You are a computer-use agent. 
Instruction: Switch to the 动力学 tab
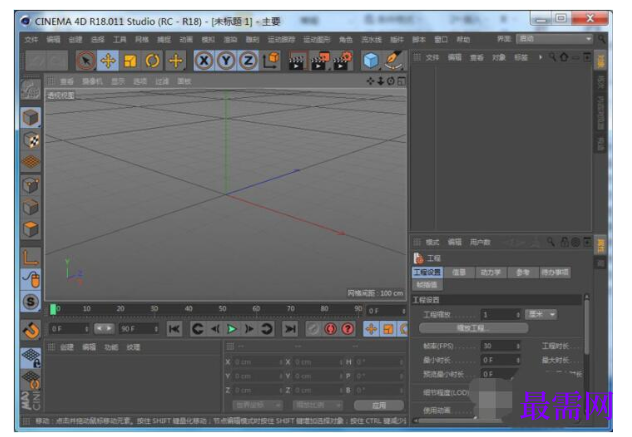[x=491, y=273]
